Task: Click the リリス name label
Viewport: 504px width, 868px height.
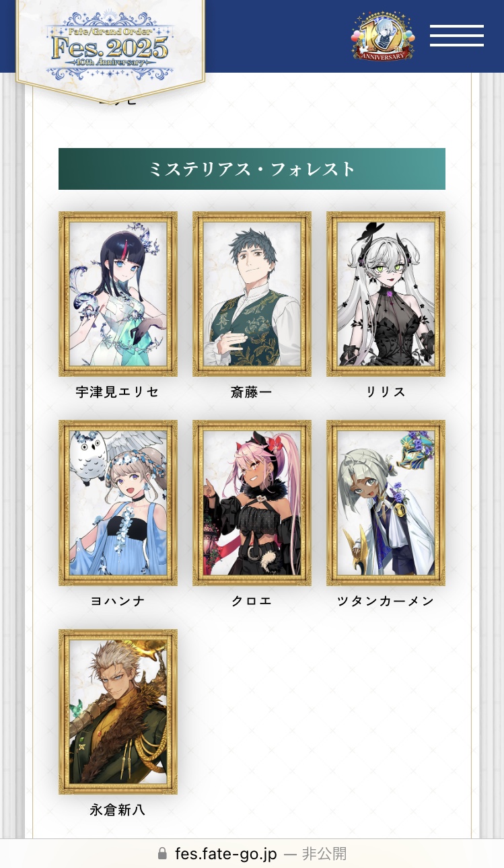Action: pyautogui.click(x=386, y=392)
